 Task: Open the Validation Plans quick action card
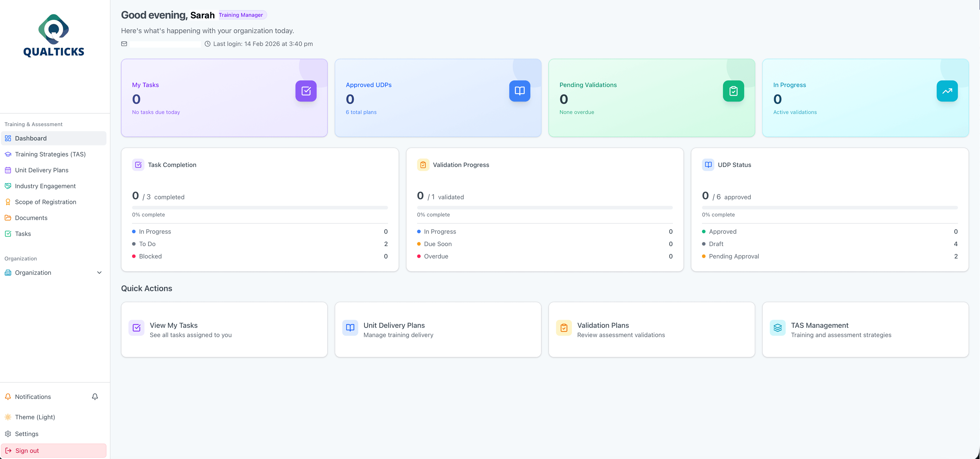tap(651, 330)
